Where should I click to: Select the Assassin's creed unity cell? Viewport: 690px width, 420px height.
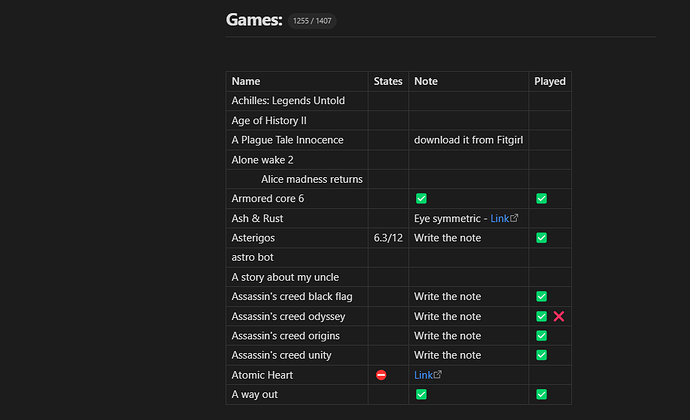point(297,355)
